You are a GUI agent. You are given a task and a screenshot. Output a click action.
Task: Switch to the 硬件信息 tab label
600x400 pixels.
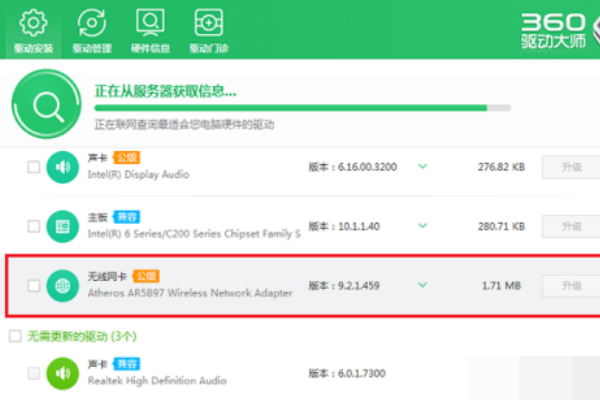(x=150, y=48)
